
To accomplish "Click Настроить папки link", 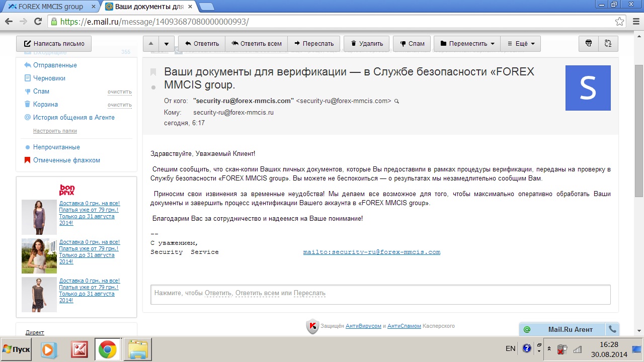I will click(55, 131).
